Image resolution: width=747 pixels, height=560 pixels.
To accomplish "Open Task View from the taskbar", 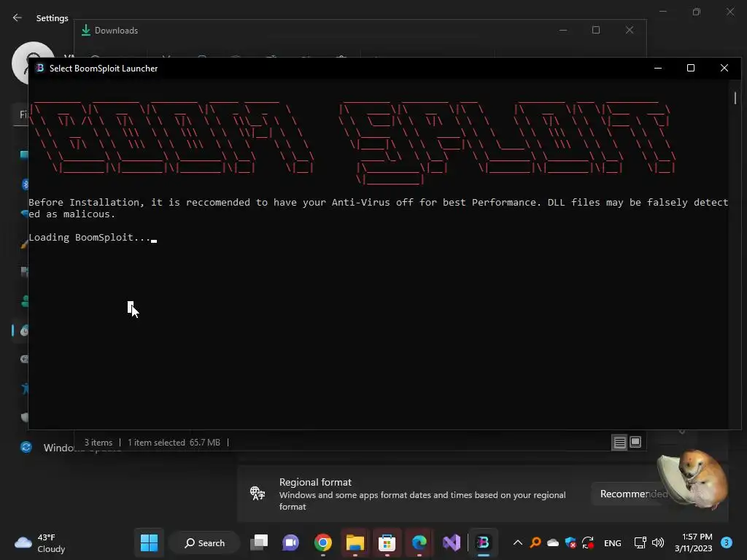I will click(259, 542).
